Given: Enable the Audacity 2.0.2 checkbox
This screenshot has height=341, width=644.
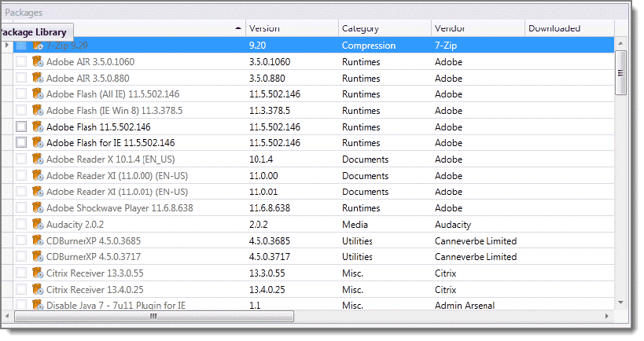Looking at the screenshot, I should coord(21,225).
